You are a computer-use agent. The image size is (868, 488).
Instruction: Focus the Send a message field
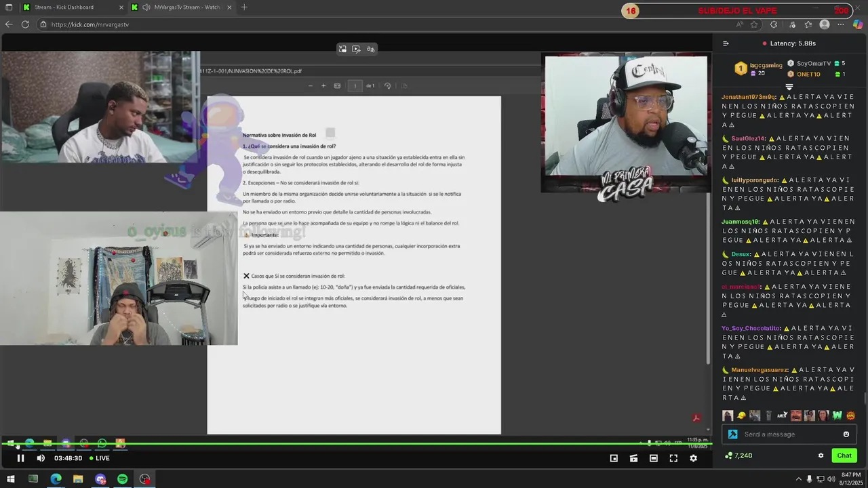click(x=790, y=434)
